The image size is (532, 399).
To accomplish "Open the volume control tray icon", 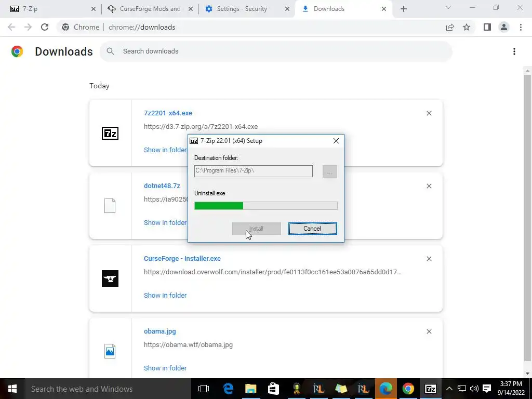I will pyautogui.click(x=474, y=389).
